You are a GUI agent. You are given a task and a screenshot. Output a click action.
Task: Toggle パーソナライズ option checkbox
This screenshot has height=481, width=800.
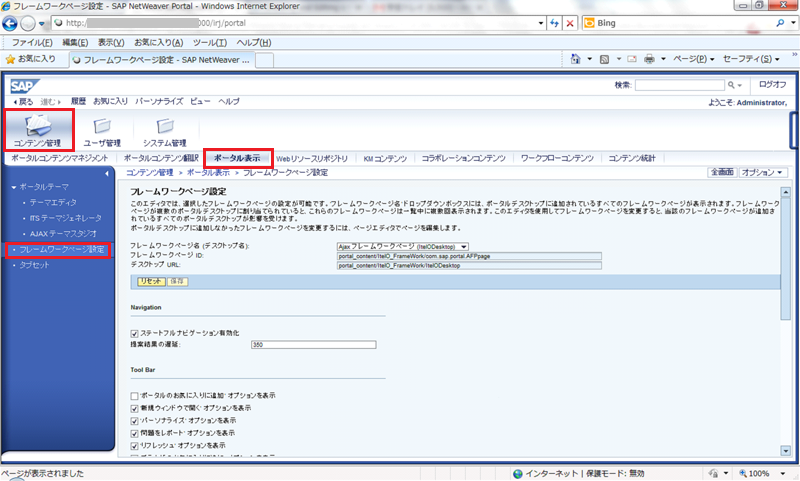(134, 421)
